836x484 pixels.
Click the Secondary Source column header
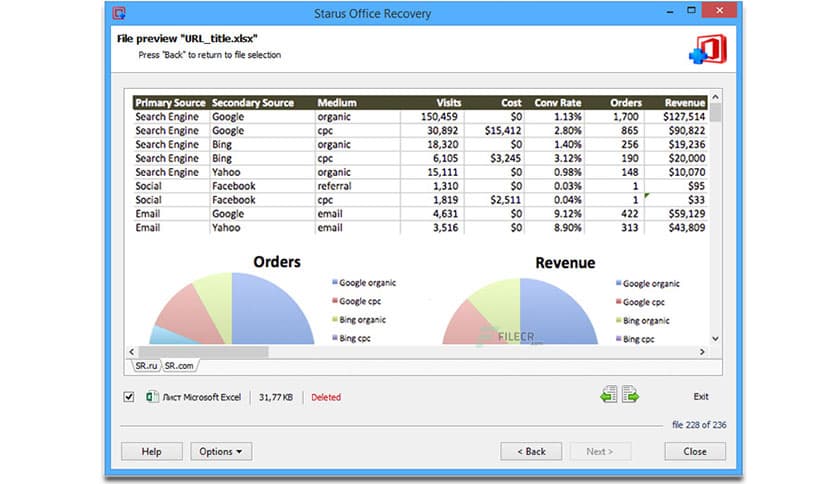(x=253, y=103)
